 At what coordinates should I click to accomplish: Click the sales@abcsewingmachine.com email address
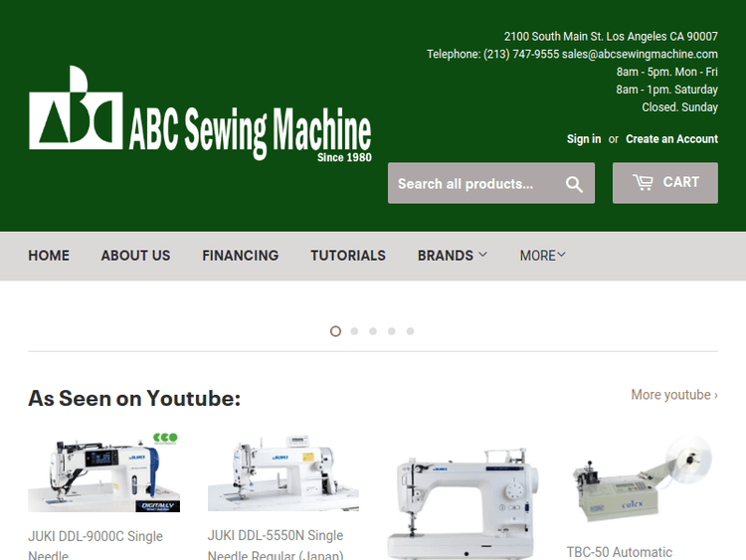640,55
